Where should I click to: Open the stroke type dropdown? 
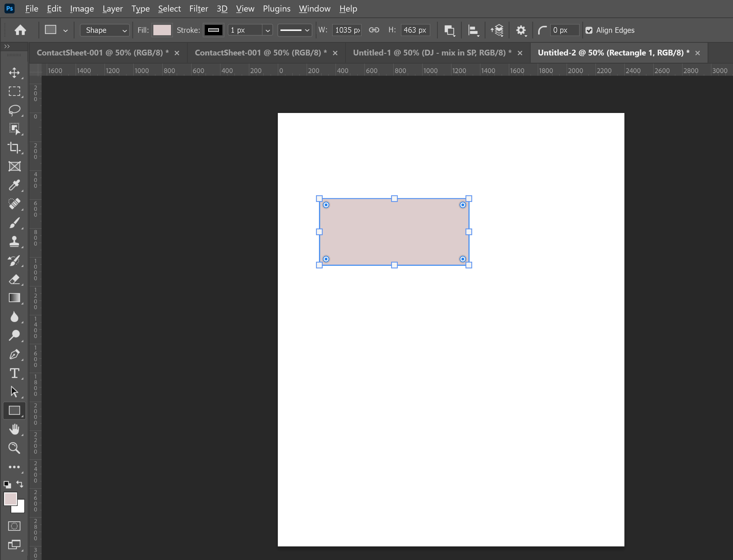tap(295, 30)
